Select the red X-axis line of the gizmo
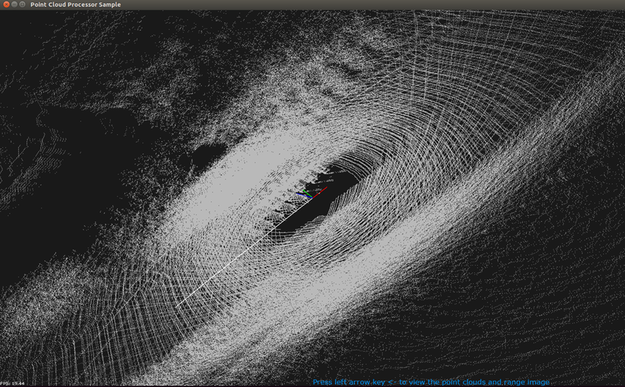This screenshot has height=387, width=625. (x=320, y=192)
